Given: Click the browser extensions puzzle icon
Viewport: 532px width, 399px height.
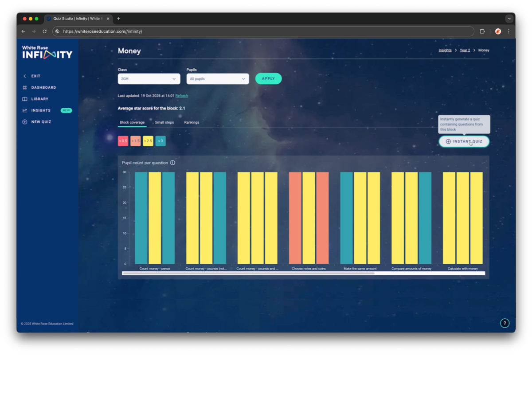Looking at the screenshot, I should [x=482, y=31].
